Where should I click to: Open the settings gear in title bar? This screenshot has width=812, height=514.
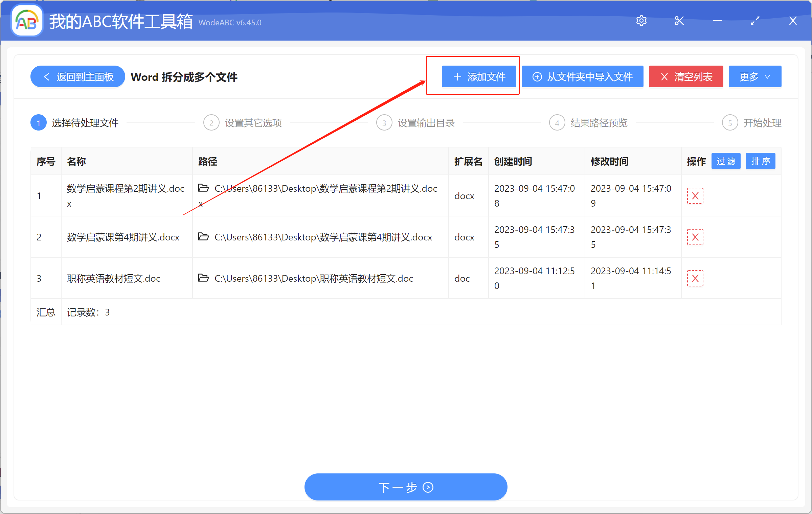click(x=641, y=21)
